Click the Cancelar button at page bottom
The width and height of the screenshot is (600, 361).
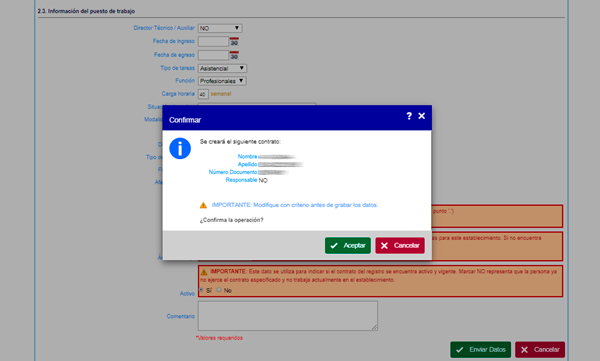click(x=540, y=350)
